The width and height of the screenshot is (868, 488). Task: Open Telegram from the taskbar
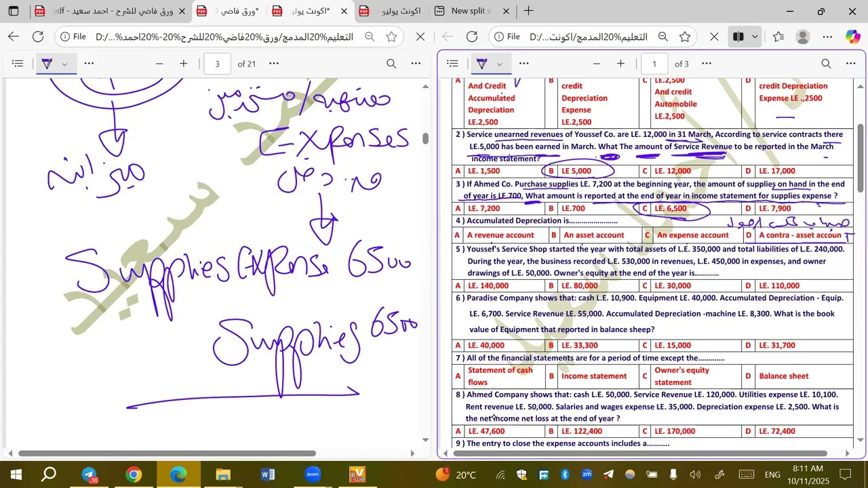(90, 474)
